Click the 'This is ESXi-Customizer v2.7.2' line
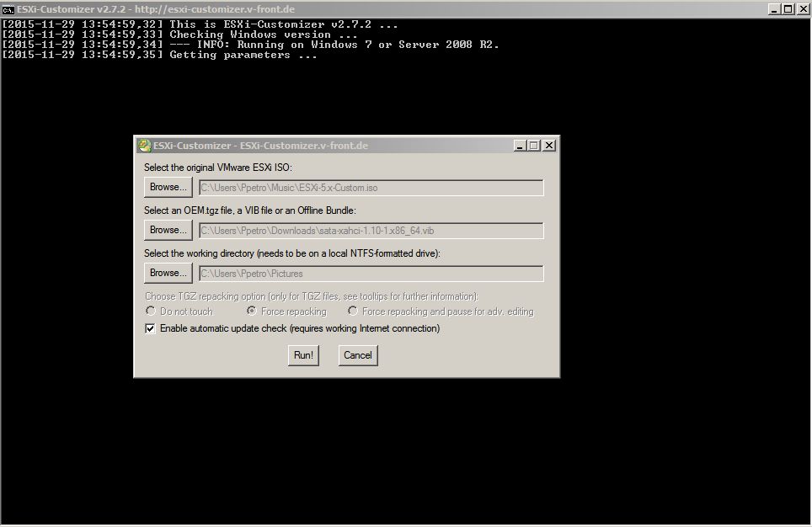 tap(200, 24)
